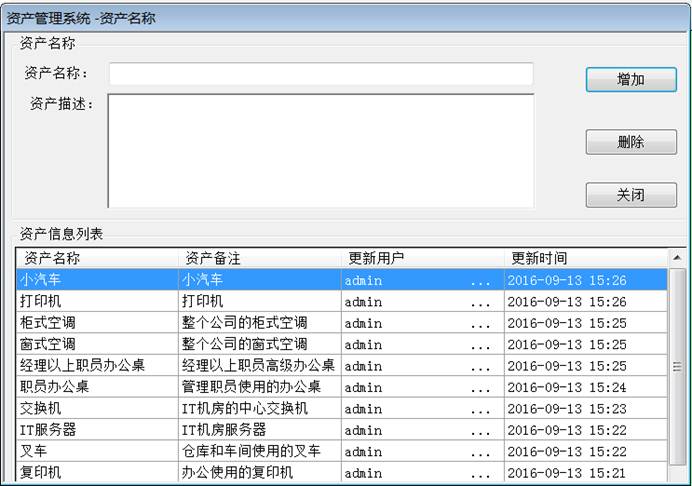Click the list scrollbar up arrow

pos(677,258)
